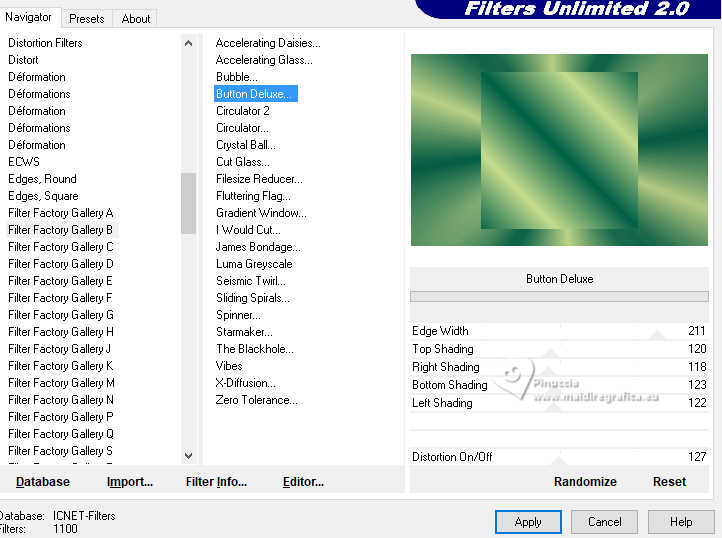Choose the Cut Glass filter
722x538 pixels.
tap(243, 162)
